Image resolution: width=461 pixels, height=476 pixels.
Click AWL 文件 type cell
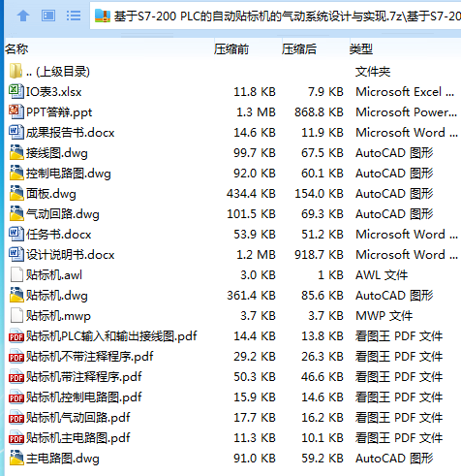pos(382,275)
